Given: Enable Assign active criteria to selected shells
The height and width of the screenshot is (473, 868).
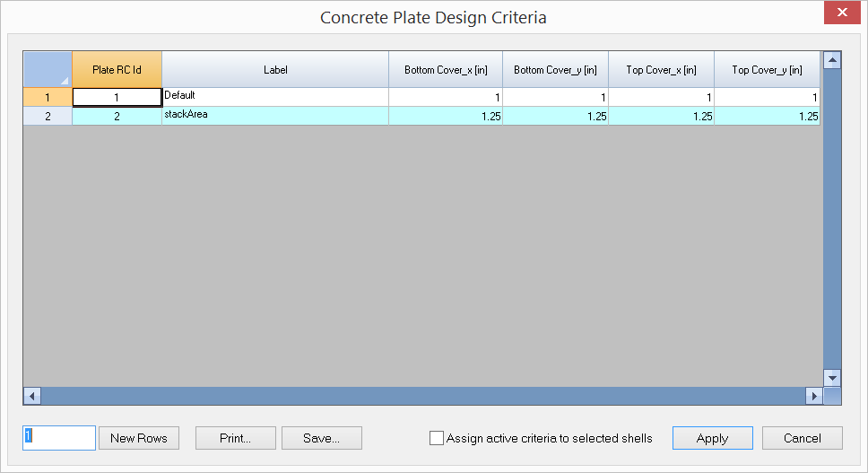Looking at the screenshot, I should click(437, 438).
